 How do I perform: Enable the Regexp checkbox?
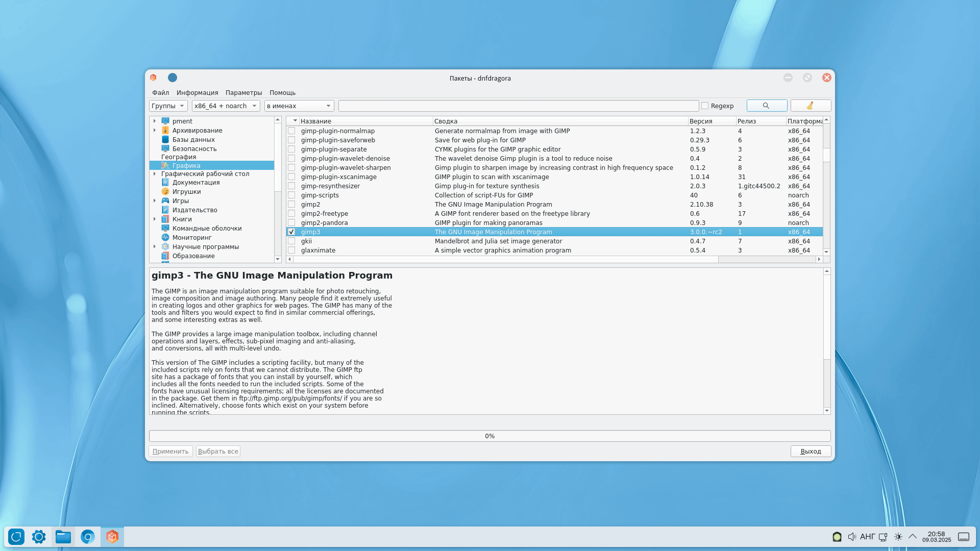point(705,106)
